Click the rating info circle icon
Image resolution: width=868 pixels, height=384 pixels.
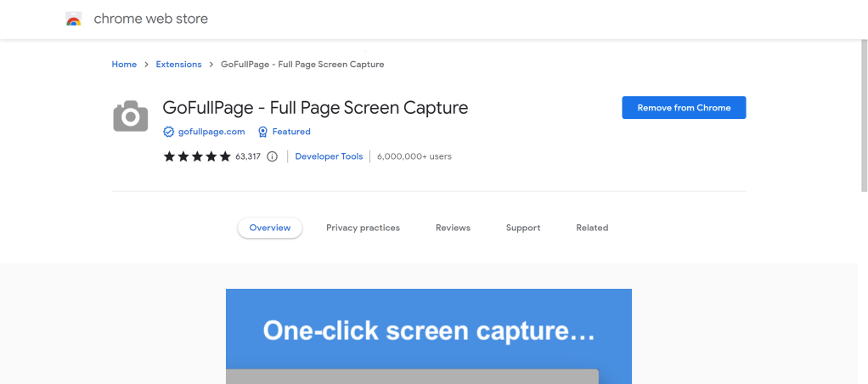pyautogui.click(x=272, y=156)
